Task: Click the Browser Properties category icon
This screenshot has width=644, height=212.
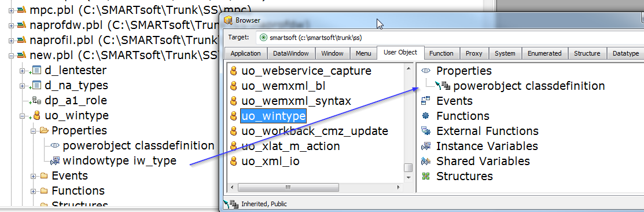Action: 426,71
